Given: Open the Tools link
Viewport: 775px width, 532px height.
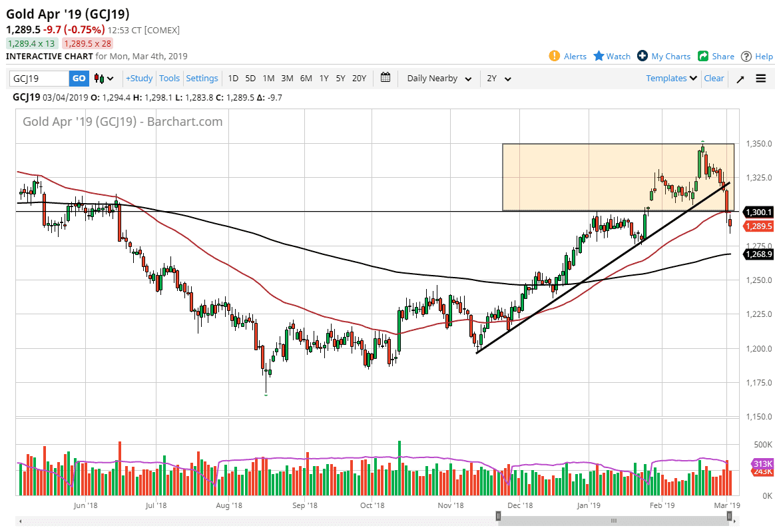Looking at the screenshot, I should (170, 78).
